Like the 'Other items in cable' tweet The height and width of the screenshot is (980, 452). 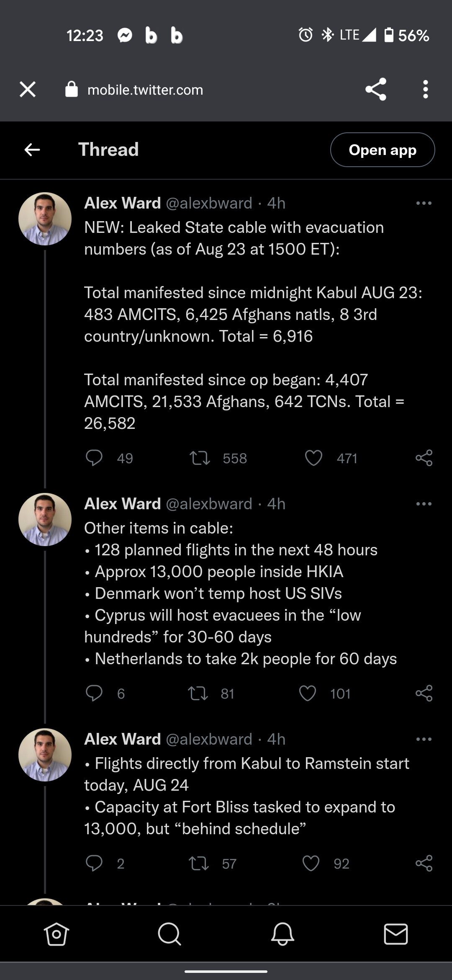[x=308, y=694]
